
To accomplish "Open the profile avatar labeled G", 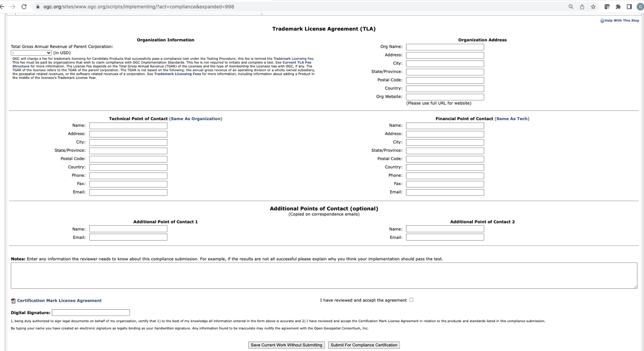I will tap(640, 7).
